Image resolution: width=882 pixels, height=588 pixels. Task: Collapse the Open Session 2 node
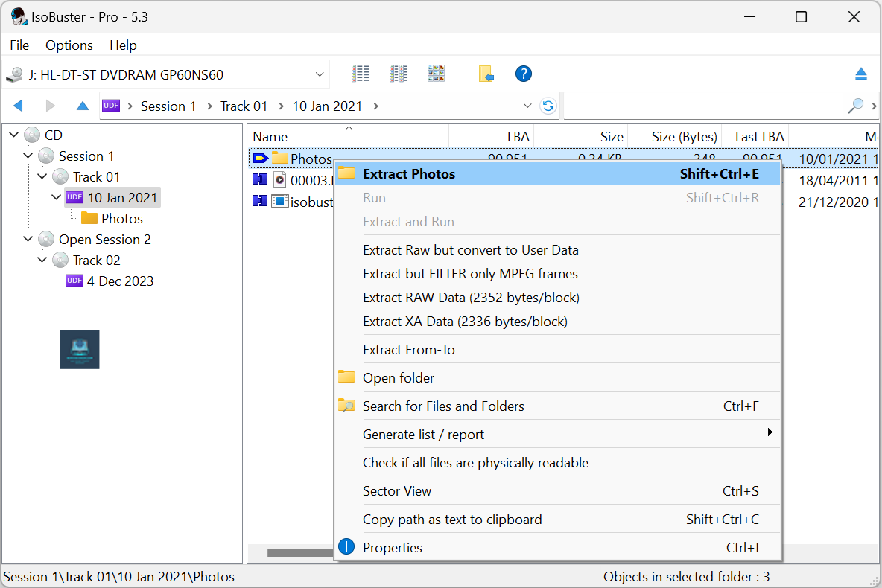pos(28,239)
